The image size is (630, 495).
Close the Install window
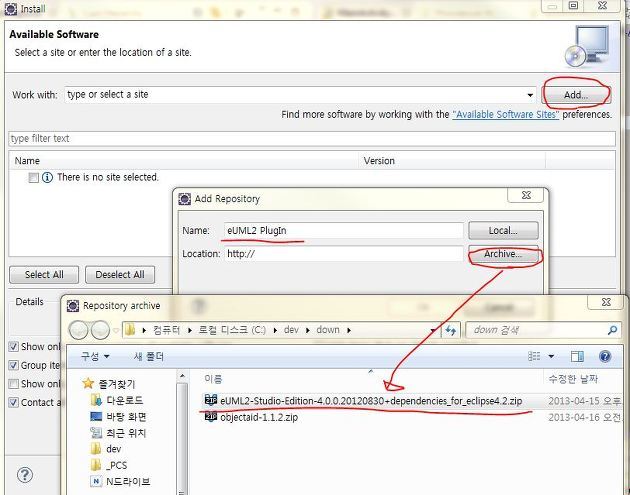point(602,5)
